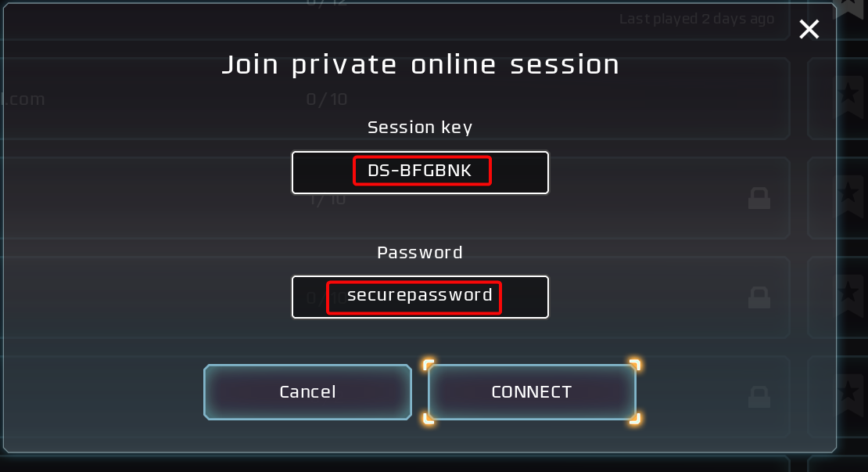Click the 0/10 player count in the background
868x472 pixels.
[x=327, y=99]
